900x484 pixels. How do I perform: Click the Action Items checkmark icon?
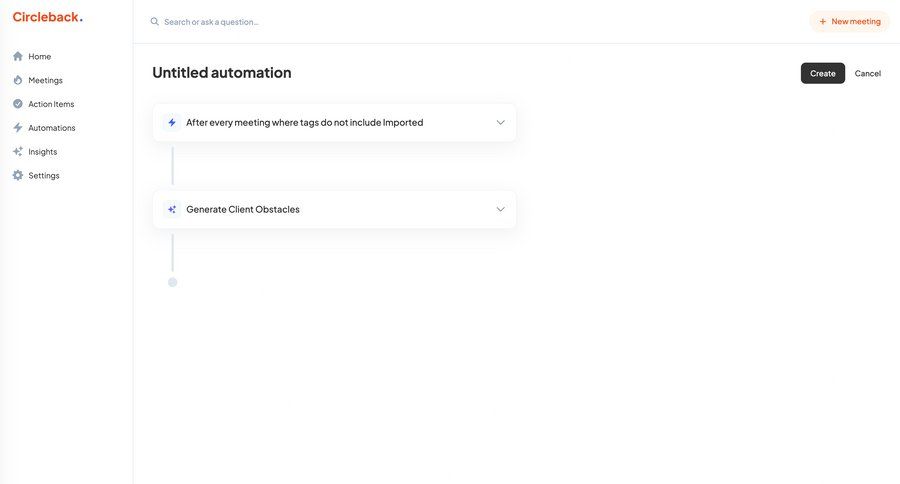[x=18, y=104]
